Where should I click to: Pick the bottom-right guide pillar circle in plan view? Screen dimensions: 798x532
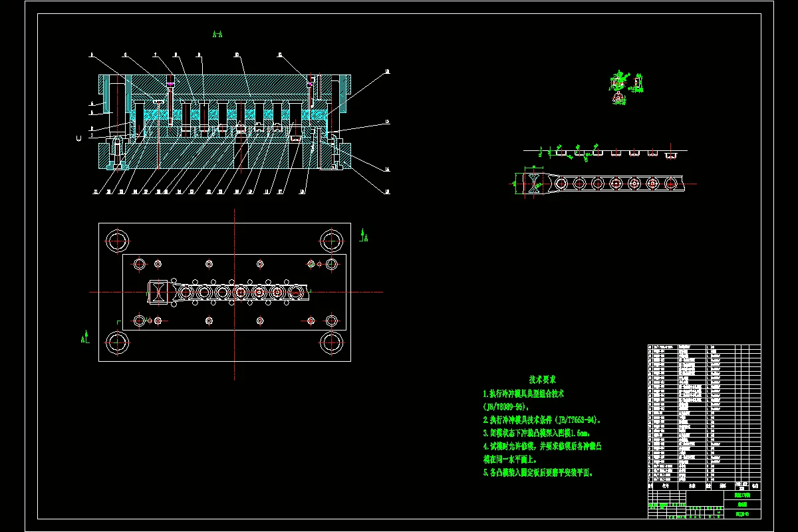pos(331,343)
